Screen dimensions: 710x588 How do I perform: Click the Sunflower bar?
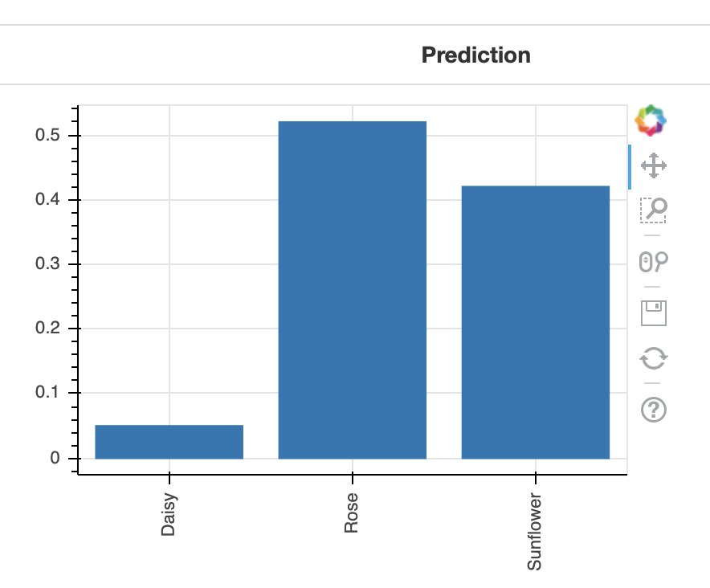535,322
